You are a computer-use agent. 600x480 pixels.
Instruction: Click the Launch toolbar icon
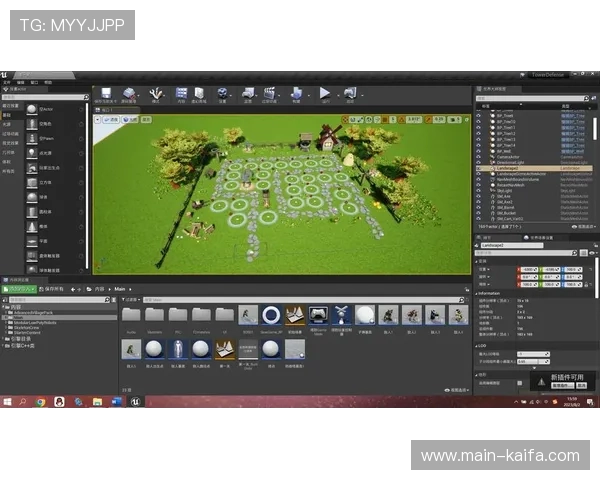[349, 93]
